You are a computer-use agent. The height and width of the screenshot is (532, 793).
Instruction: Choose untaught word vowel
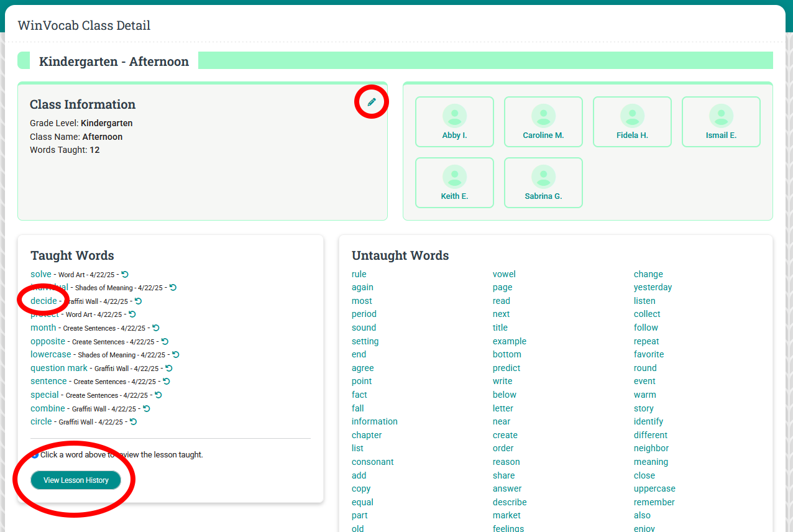coord(504,274)
